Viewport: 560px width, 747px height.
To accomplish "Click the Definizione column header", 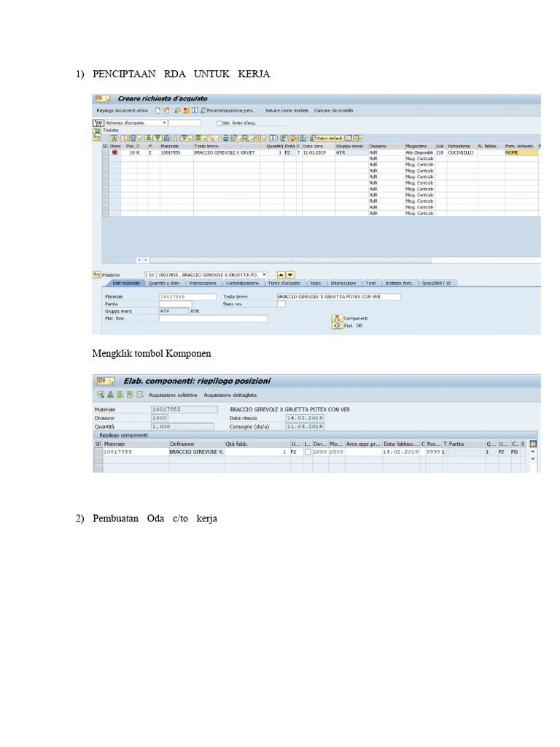I will coord(197,444).
